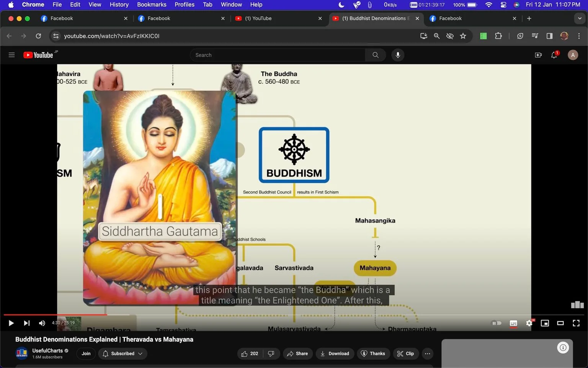Toggle theater mode view
Viewport: 588px width, 368px height.
coord(560,323)
